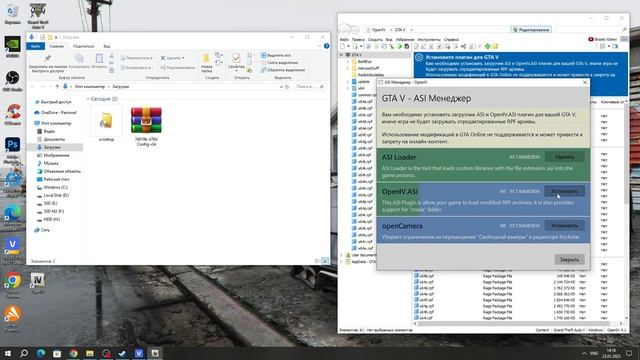Open Google Chrome from taskbar
The image size is (640, 360).
73,353
